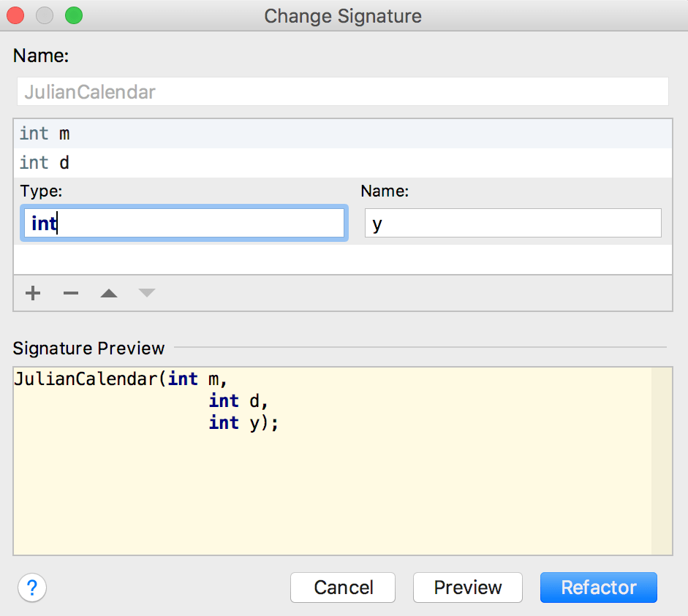Apply changes with the Refactor button
This screenshot has height=616, width=688.
click(598, 588)
